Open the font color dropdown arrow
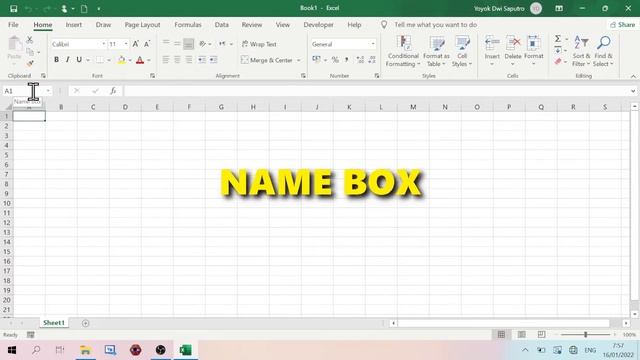The width and height of the screenshot is (640, 360). click(x=149, y=60)
